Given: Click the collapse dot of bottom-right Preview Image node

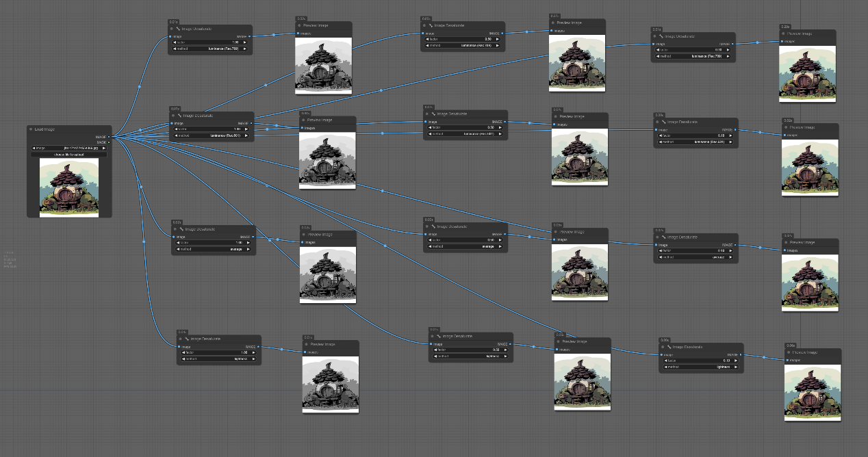Looking at the screenshot, I should [788, 352].
